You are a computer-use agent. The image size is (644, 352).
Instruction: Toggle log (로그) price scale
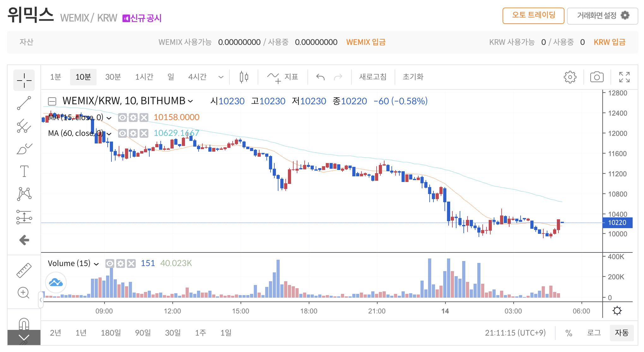pos(594,333)
